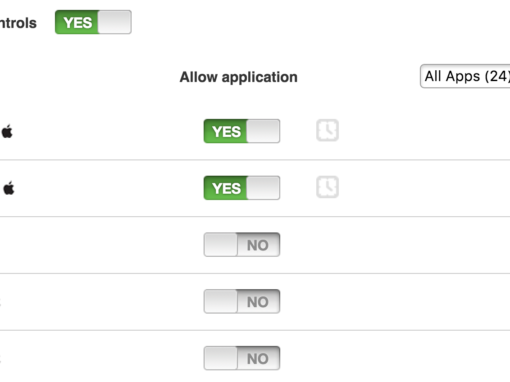Image resolution: width=510 pixels, height=382 pixels.
Task: Click green YES label of first app switch
Action: 226,132
